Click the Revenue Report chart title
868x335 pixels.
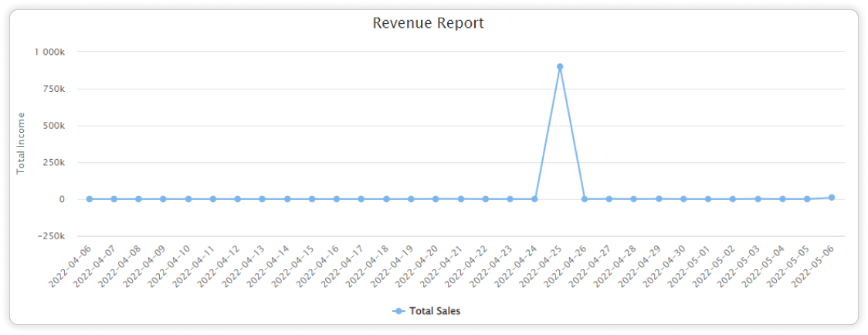click(x=428, y=23)
